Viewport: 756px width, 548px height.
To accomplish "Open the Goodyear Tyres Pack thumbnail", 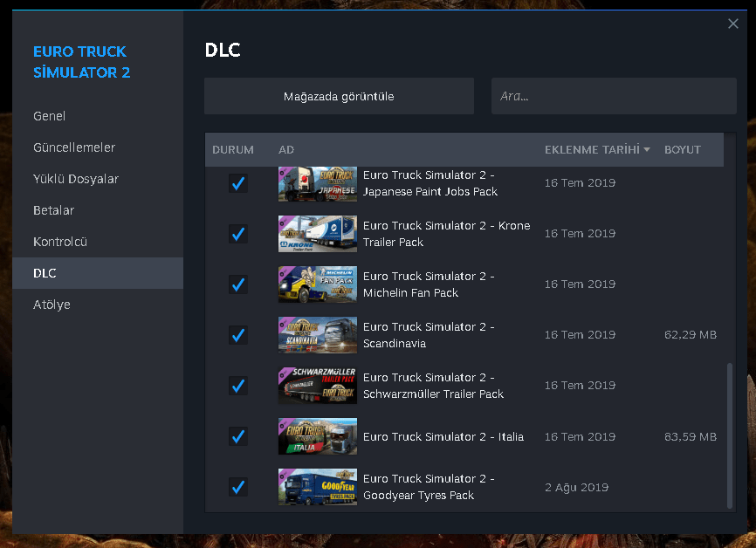I will (318, 487).
